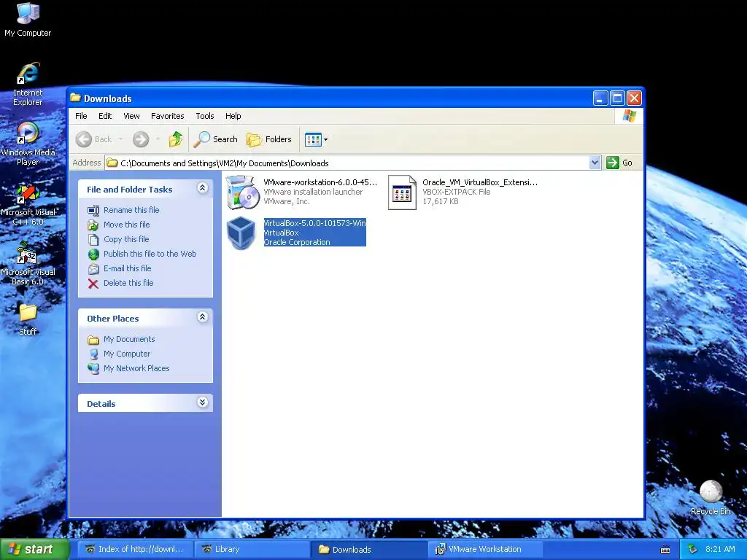Open the Forward history dropdown arrow

[158, 139]
